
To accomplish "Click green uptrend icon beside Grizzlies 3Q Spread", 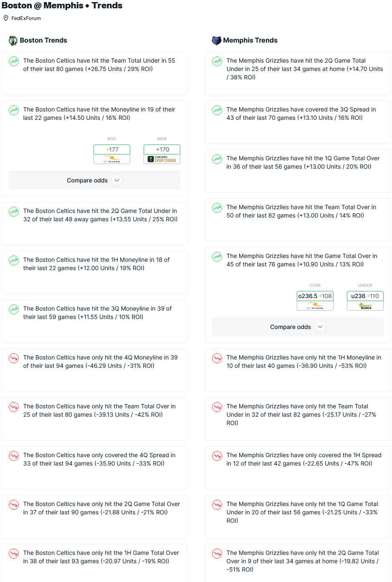I will (217, 110).
